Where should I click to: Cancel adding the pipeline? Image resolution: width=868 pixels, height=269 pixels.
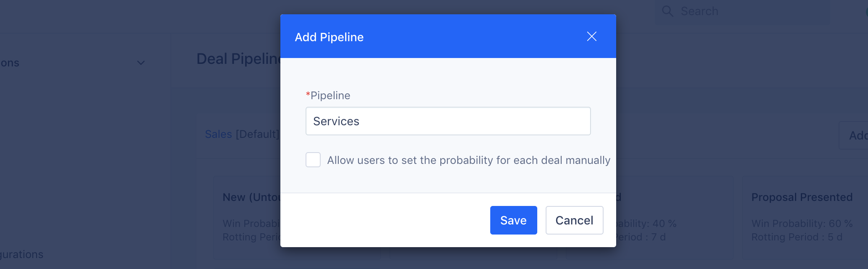[x=574, y=220]
